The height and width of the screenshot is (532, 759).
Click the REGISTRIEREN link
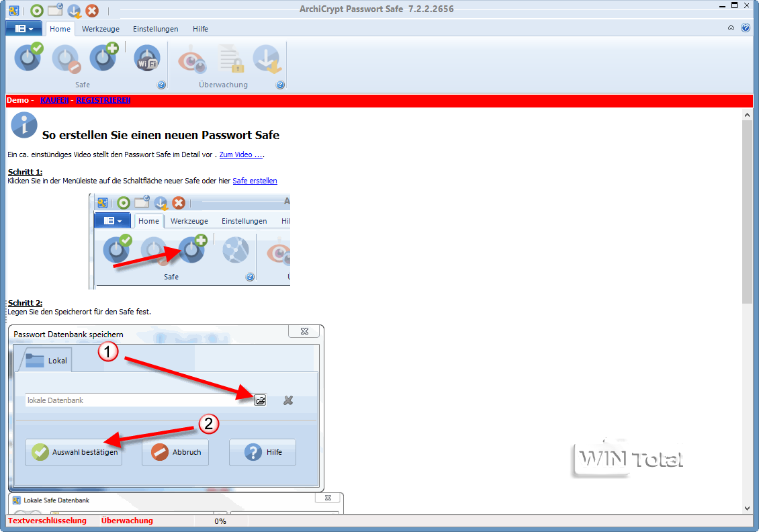(x=103, y=100)
